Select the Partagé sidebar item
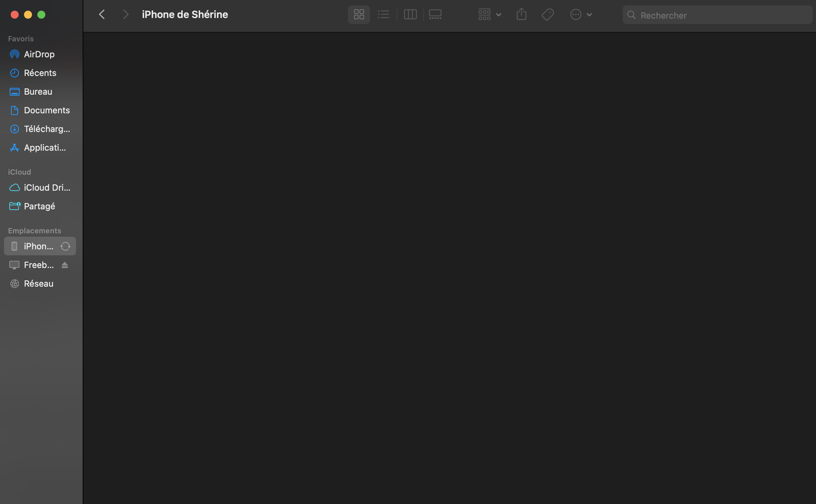This screenshot has width=816, height=504. click(x=39, y=206)
